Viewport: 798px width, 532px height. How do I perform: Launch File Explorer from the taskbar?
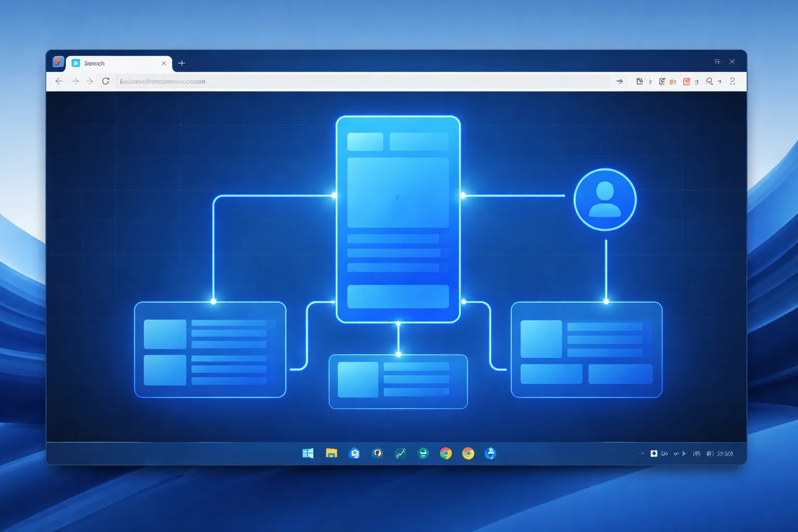331,454
